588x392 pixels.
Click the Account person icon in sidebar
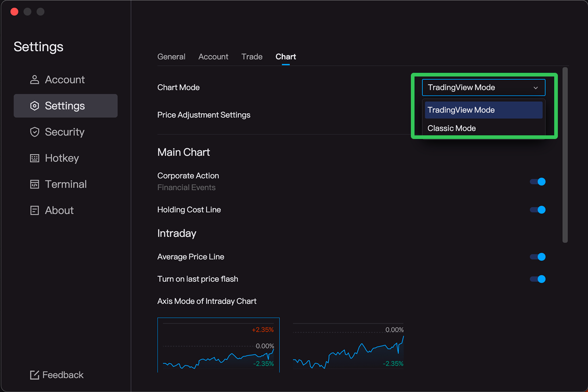(35, 80)
